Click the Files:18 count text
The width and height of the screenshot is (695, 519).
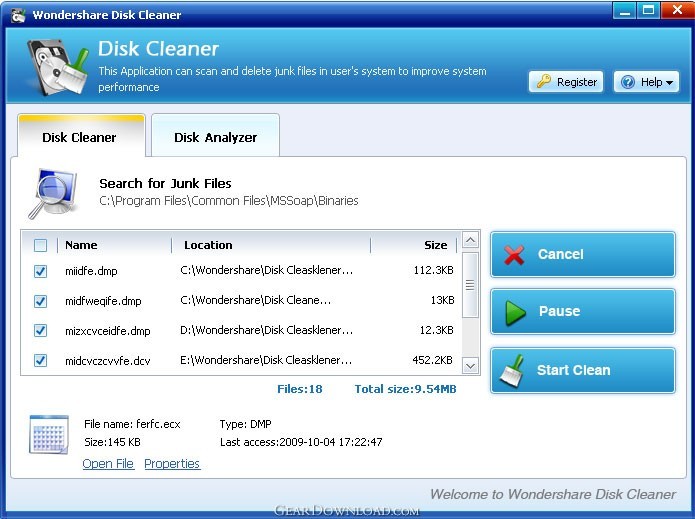coord(300,389)
